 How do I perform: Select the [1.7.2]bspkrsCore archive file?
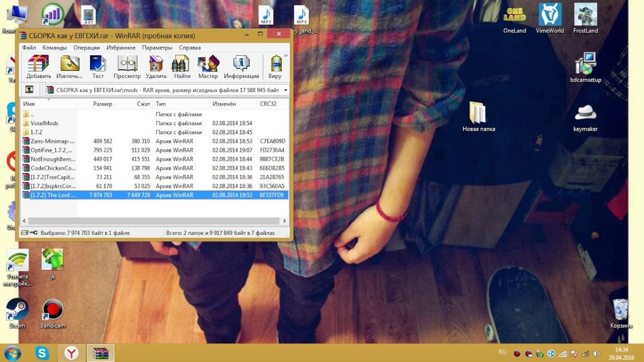point(155,187)
